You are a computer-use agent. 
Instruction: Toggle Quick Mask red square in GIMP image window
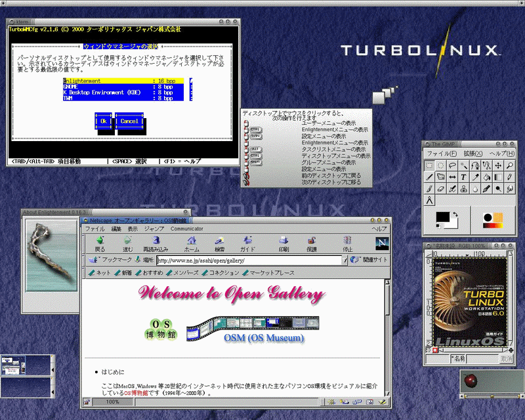435,350
